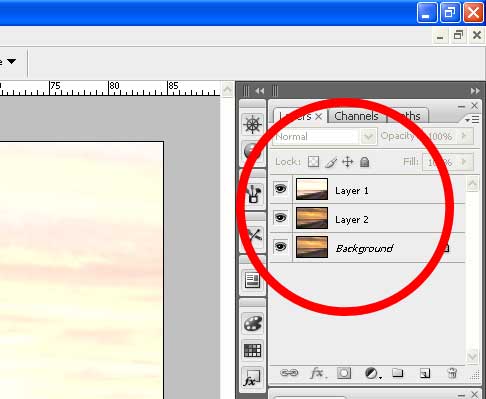The height and width of the screenshot is (399, 486).
Task: Hide Layer 1 using its eye icon
Action: (x=280, y=189)
